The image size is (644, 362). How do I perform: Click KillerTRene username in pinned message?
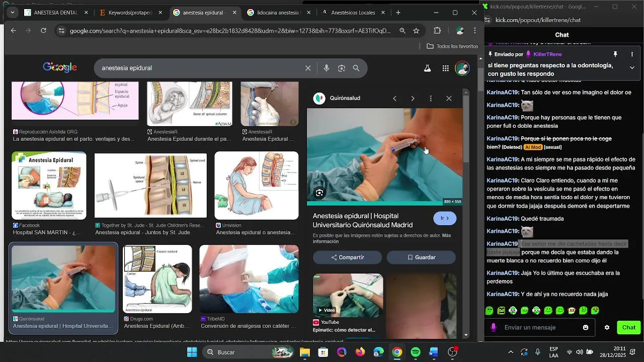pos(547,54)
